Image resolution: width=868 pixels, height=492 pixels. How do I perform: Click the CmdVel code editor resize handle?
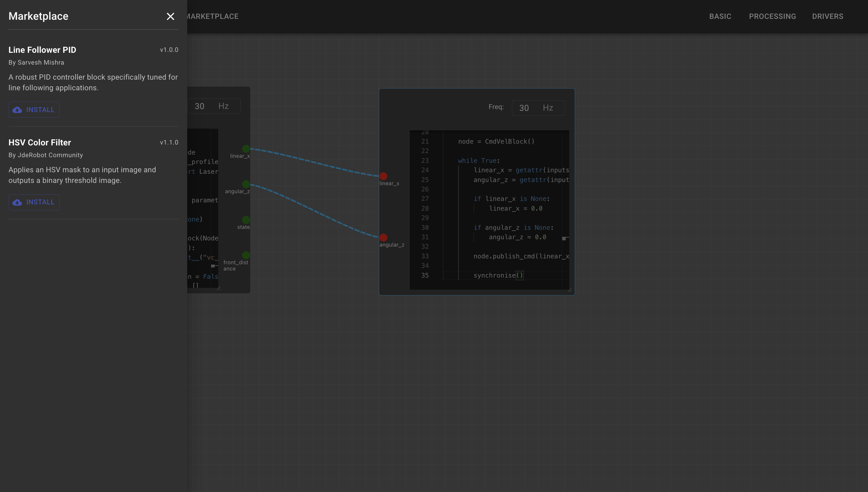point(570,290)
